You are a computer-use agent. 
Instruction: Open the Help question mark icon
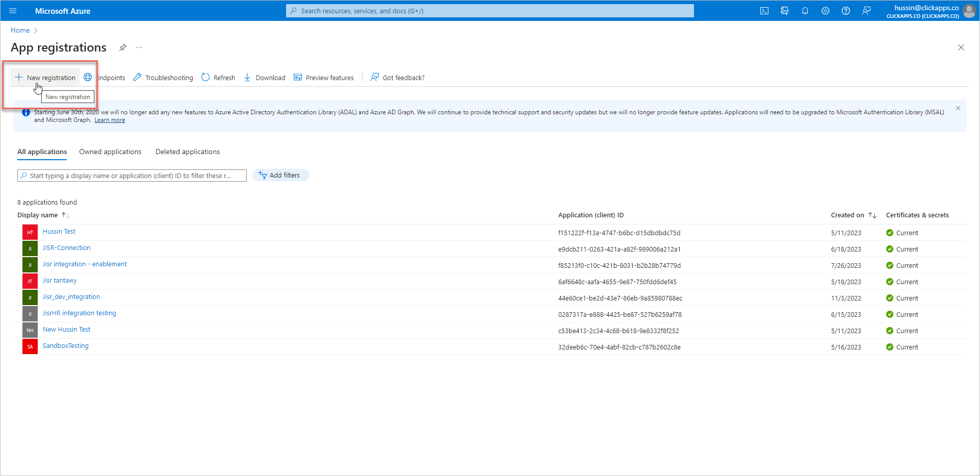(x=845, y=11)
